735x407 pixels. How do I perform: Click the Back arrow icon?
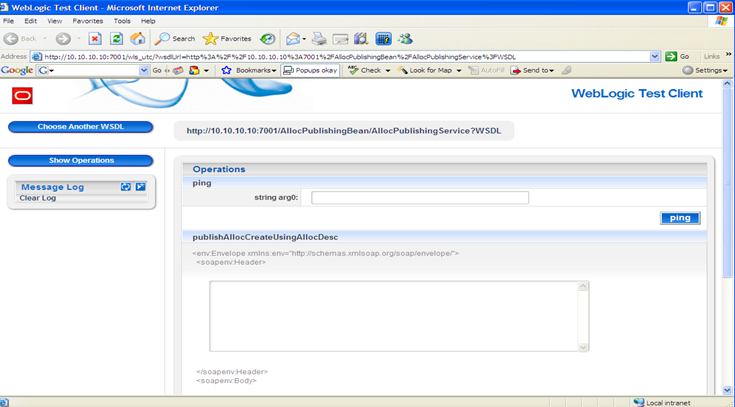pyautogui.click(x=10, y=39)
